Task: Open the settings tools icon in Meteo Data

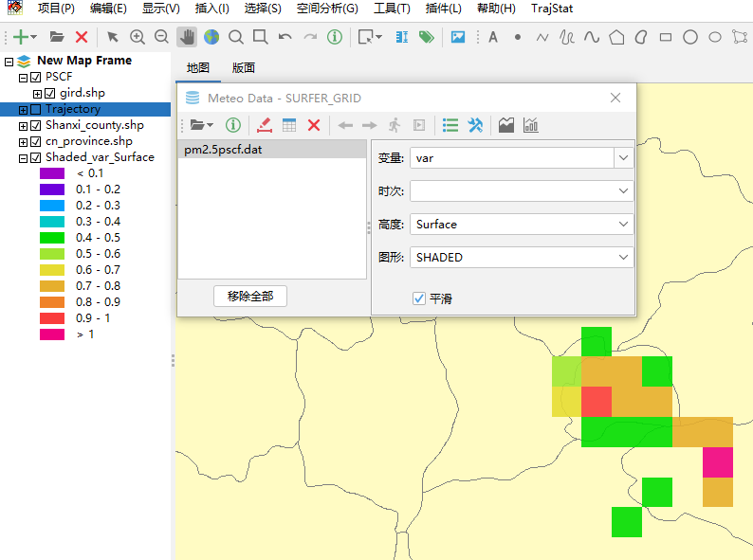Action: [x=476, y=125]
